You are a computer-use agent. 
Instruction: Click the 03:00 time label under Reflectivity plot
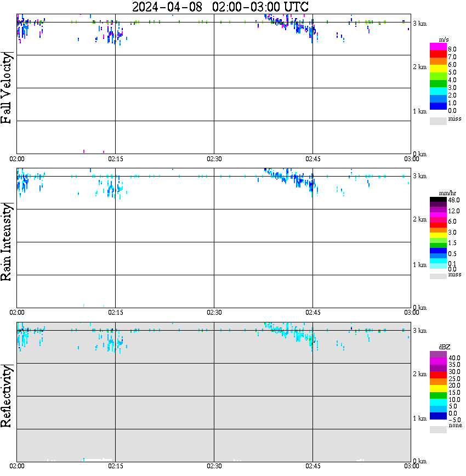point(412,466)
